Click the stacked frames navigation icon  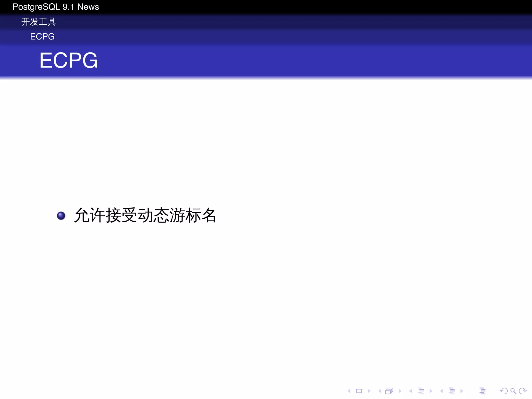click(389, 391)
